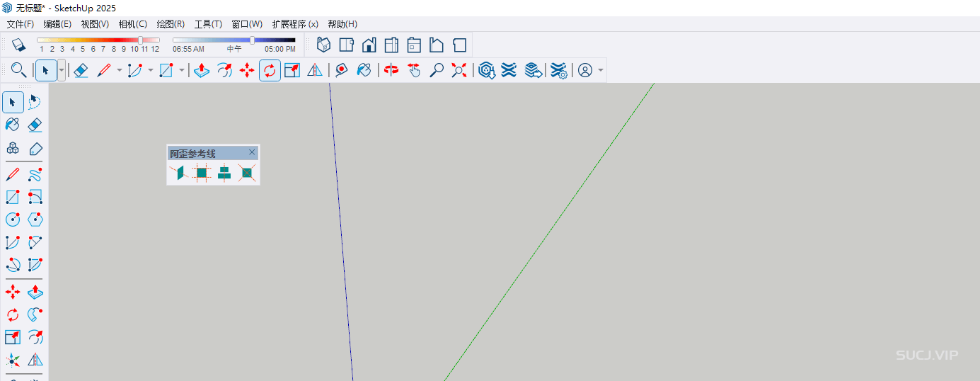Viewport: 980px width, 381px height.
Task: Pick the Pie arc tool
Action: coord(35,265)
